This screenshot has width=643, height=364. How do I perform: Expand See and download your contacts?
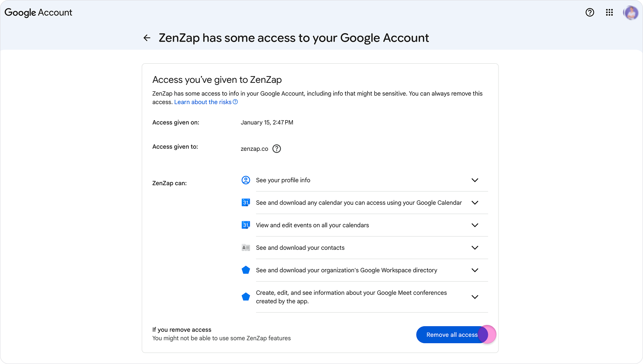475,248
